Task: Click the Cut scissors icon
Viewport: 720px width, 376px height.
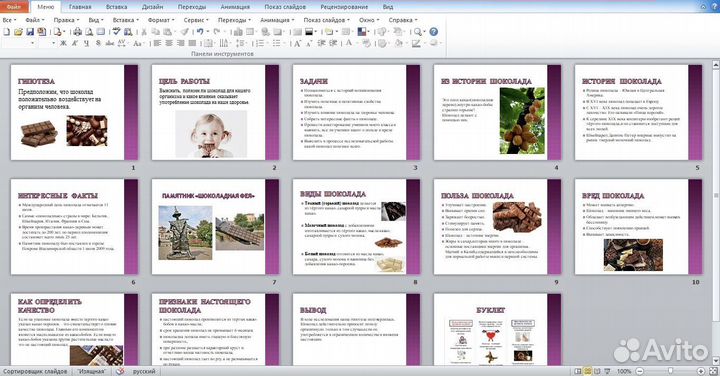Action: (144, 32)
